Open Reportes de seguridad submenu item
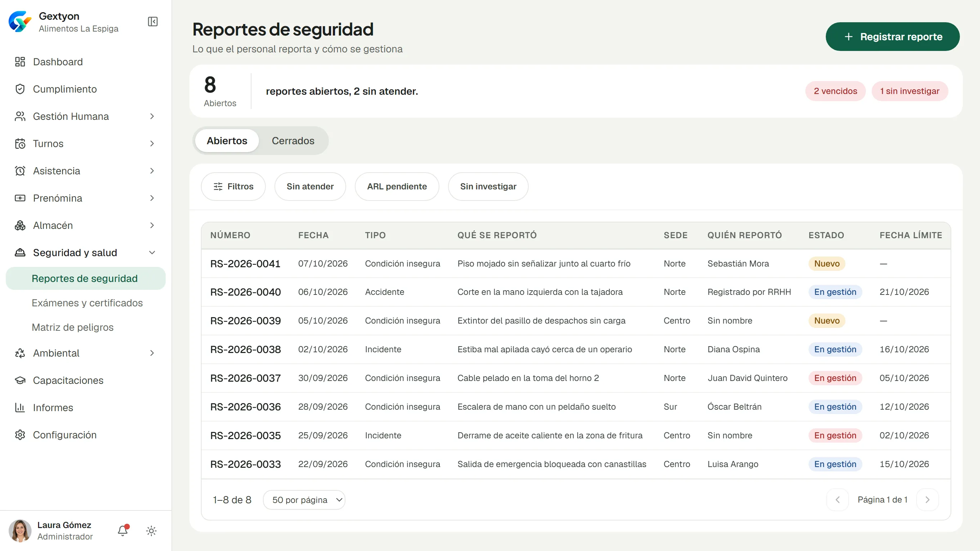The height and width of the screenshot is (551, 980). point(86,278)
